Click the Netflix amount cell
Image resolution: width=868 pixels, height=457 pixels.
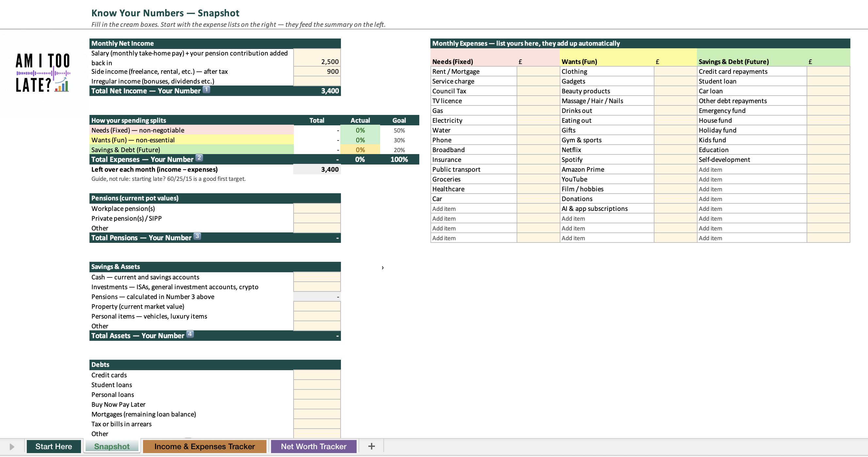(x=675, y=150)
